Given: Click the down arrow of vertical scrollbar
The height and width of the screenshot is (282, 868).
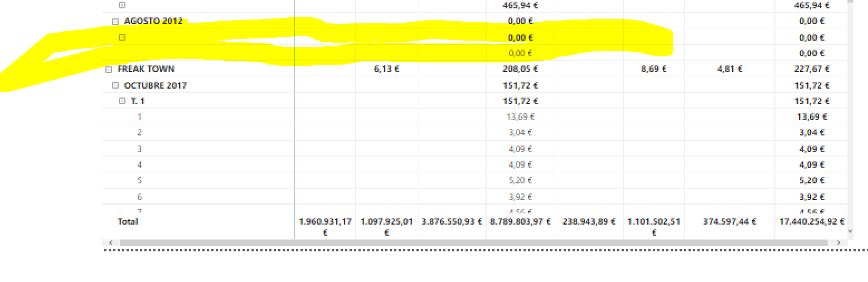Looking at the screenshot, I should [x=850, y=230].
